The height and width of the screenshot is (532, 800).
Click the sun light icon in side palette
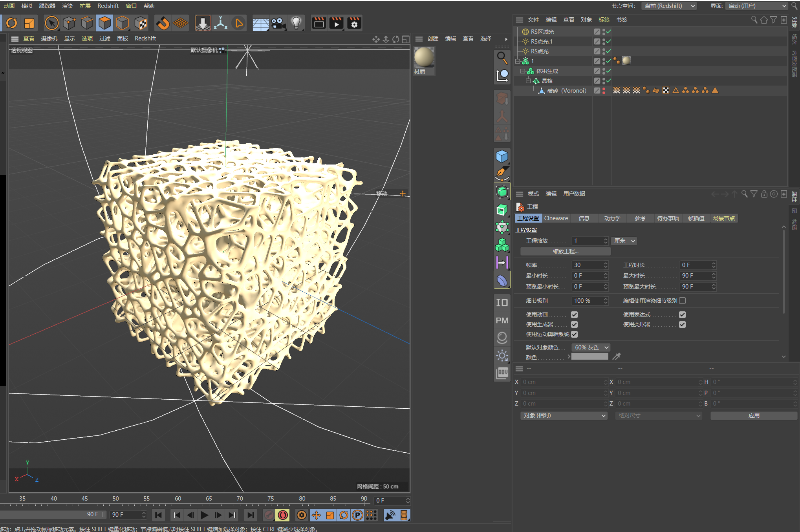point(502,356)
